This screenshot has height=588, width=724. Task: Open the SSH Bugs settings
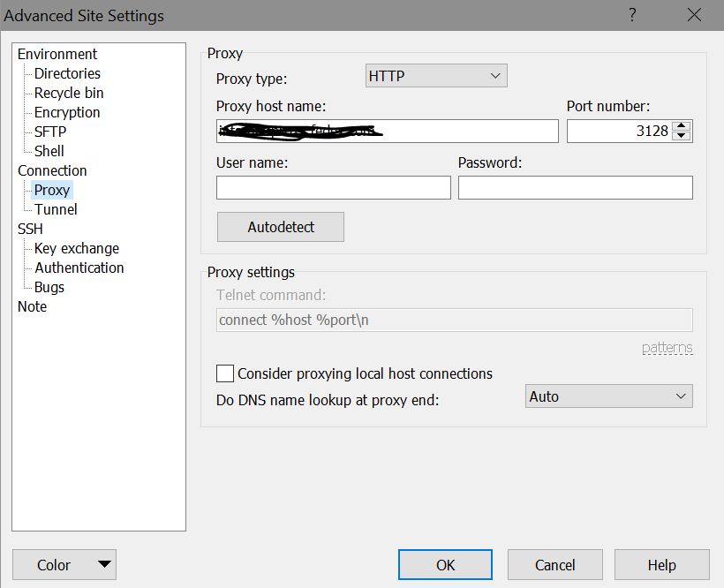click(50, 287)
